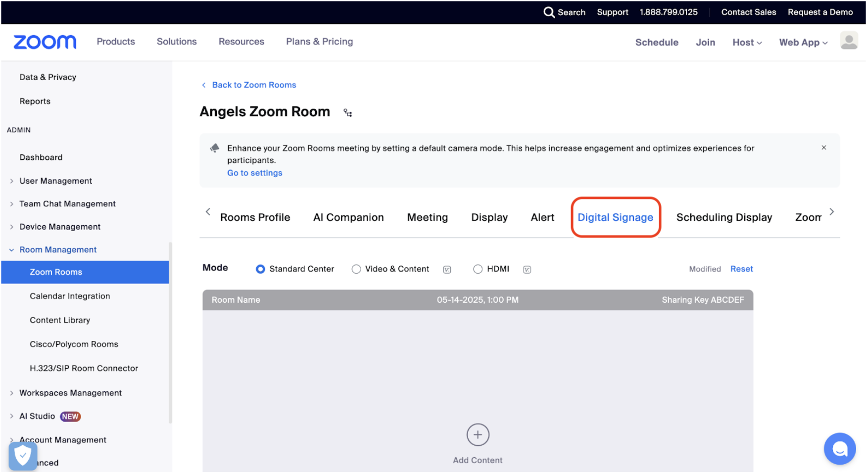Select Zoom Rooms in sidebar
868x474 pixels.
click(x=85, y=273)
